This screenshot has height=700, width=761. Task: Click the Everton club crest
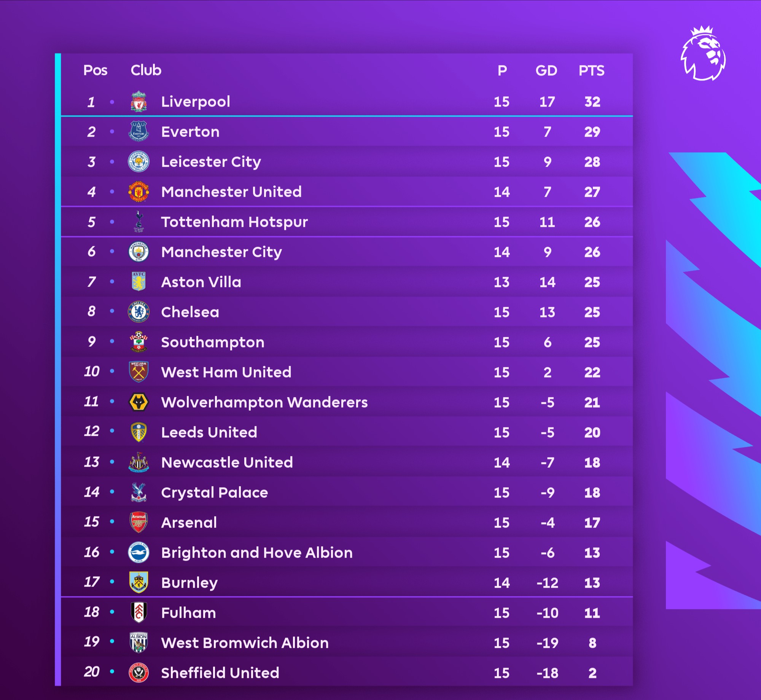[x=139, y=131]
